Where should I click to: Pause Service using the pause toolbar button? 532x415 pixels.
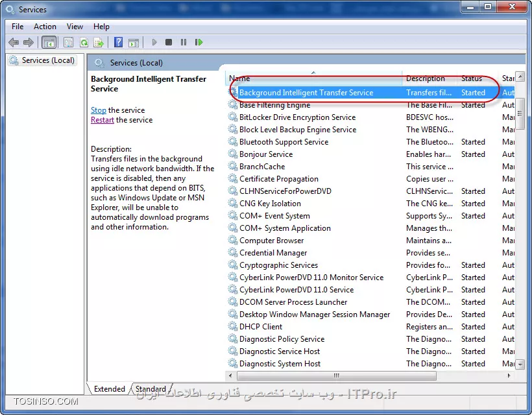pos(184,42)
